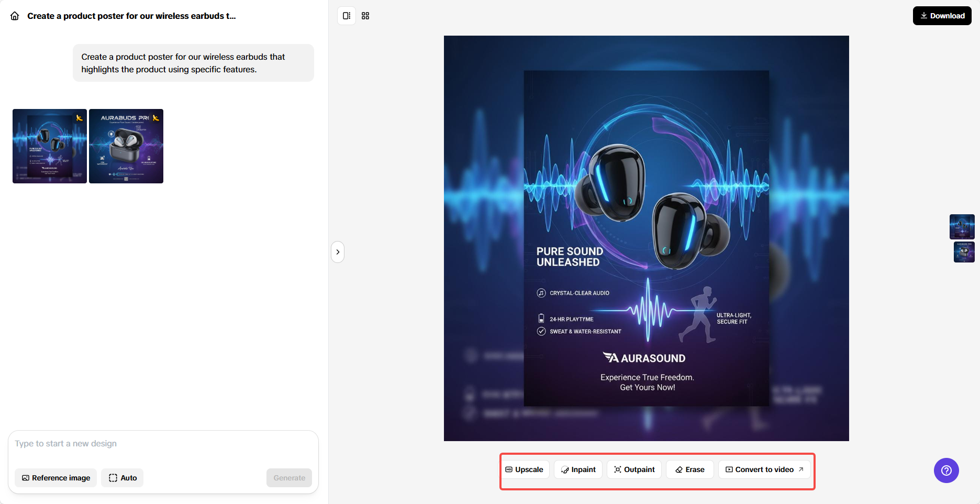
Task: Click the Download button
Action: pyautogui.click(x=942, y=16)
